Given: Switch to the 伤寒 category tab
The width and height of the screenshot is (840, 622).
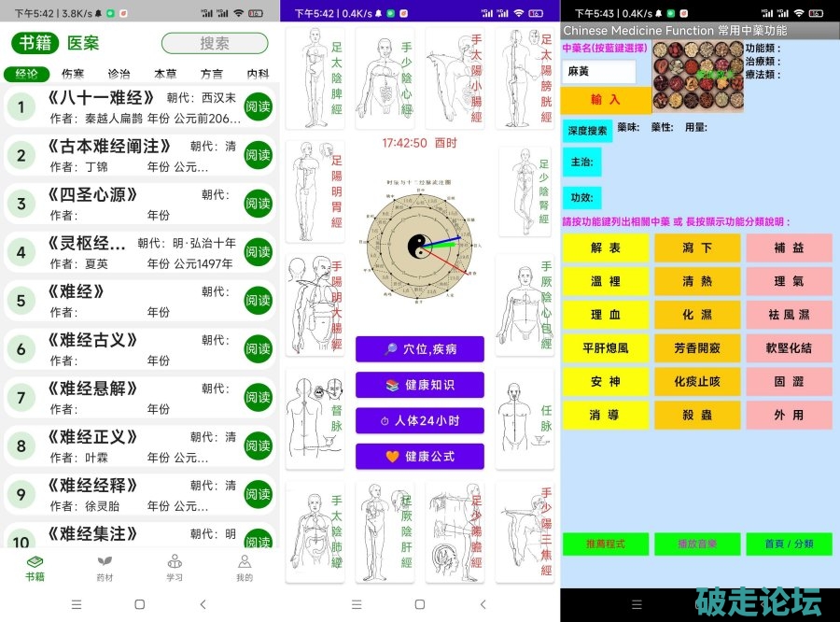Looking at the screenshot, I should click(x=74, y=74).
